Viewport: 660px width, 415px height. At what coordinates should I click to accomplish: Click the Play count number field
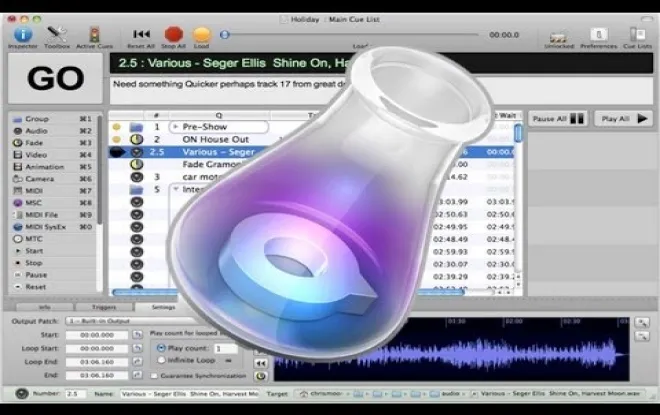click(226, 348)
